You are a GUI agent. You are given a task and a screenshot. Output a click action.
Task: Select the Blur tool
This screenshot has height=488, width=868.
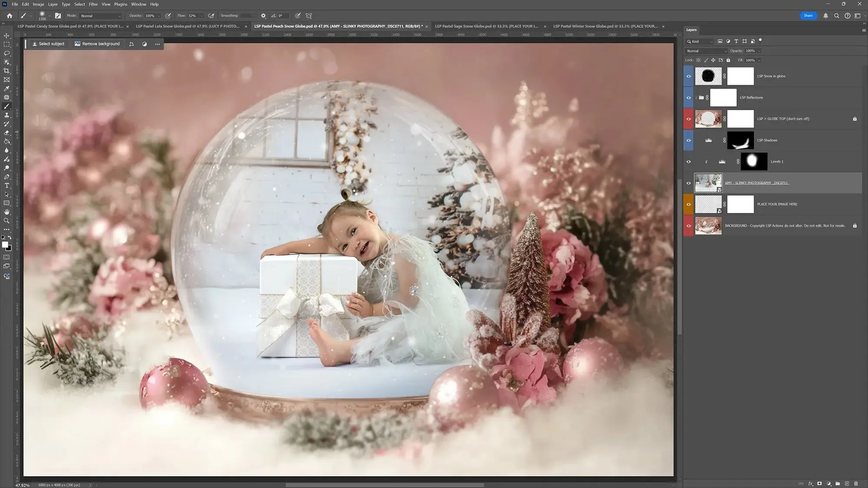pos(7,151)
